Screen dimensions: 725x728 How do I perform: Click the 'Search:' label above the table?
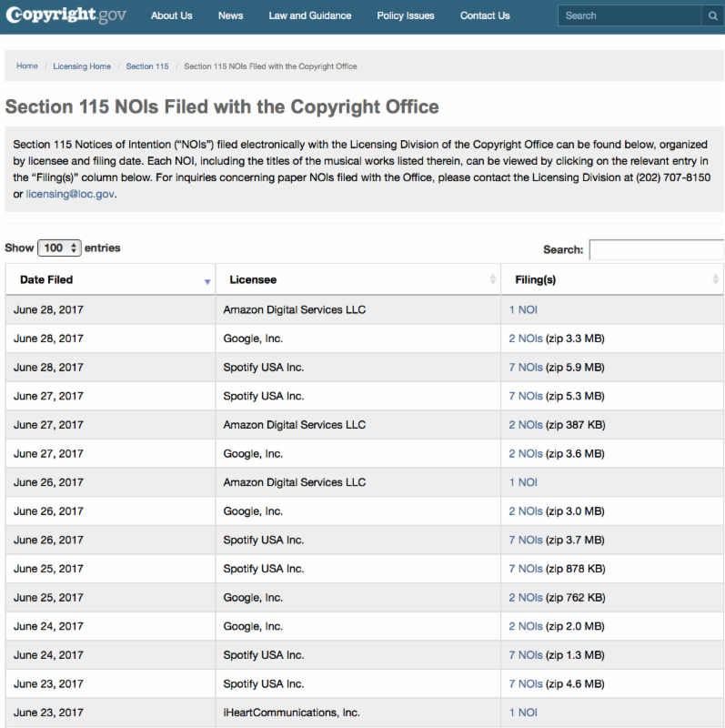click(x=563, y=249)
